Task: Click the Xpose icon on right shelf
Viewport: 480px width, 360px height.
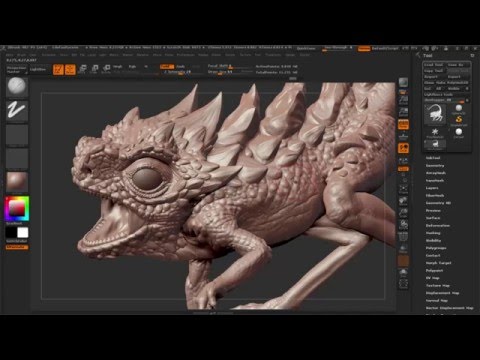Action: (x=403, y=284)
